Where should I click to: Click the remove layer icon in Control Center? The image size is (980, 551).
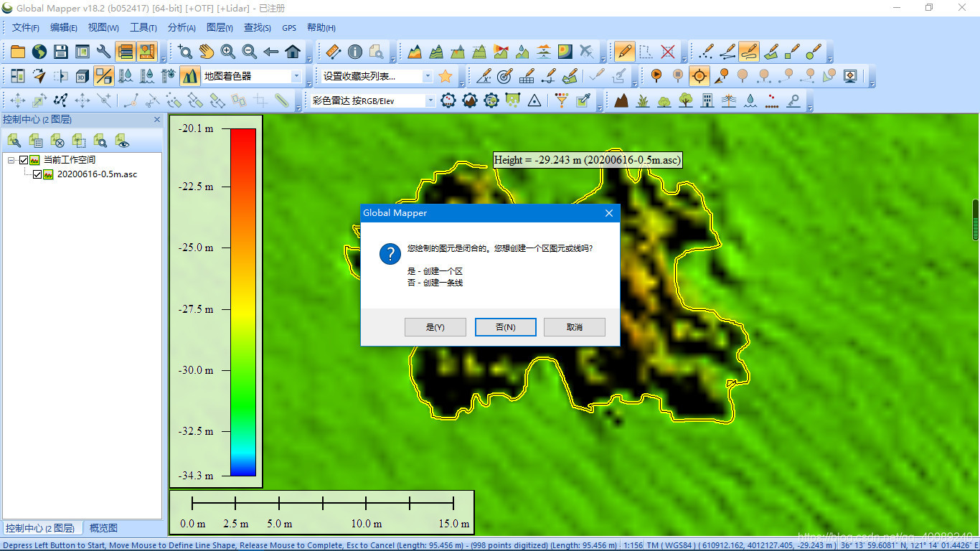pyautogui.click(x=57, y=141)
